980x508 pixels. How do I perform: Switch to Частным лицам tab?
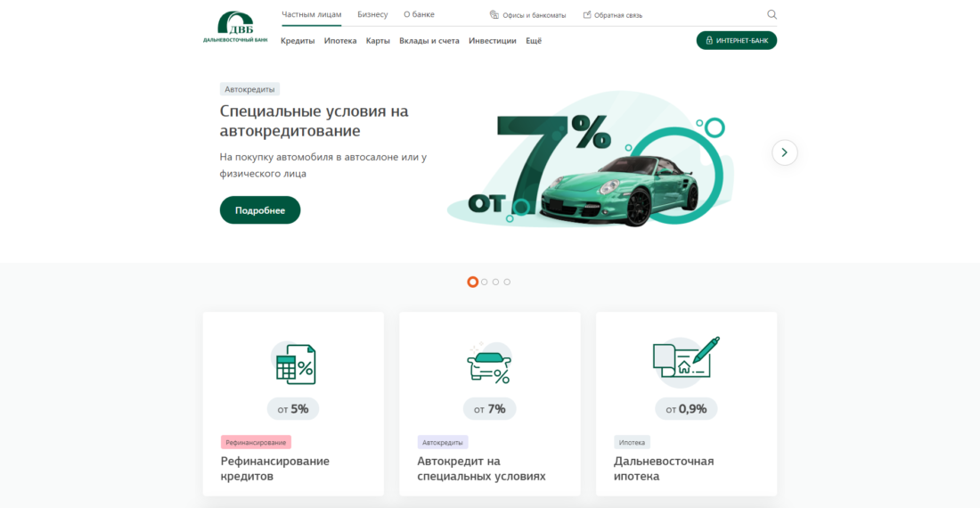[311, 14]
